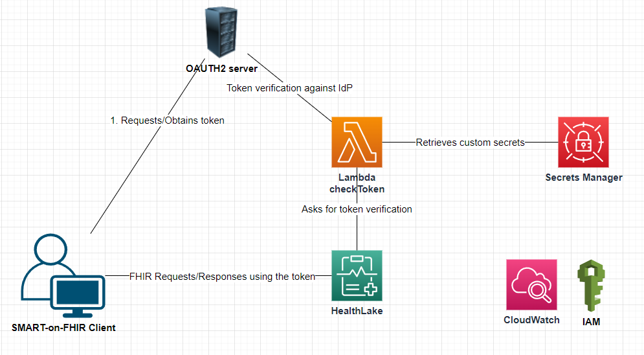The image size is (644, 355).
Task: Click the '1. Requests/Obtains token' label
Action: point(168,120)
